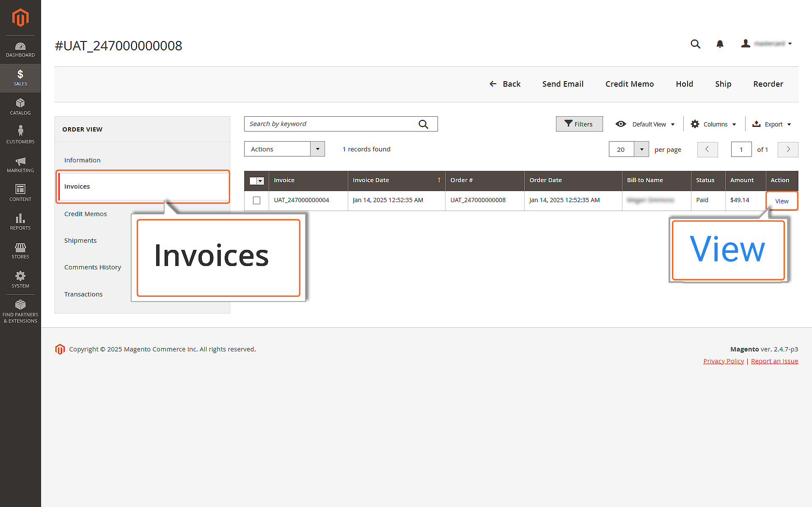
Task: Open the Actions dropdown
Action: coord(284,149)
